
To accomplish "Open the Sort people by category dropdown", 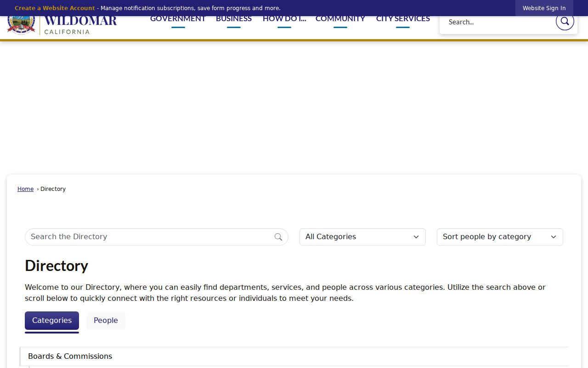I will coord(500,237).
